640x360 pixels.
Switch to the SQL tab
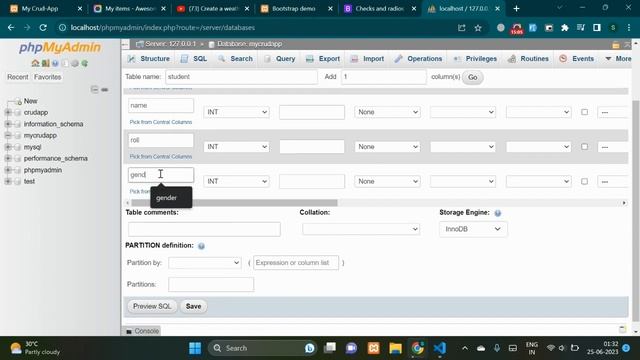pos(194,59)
